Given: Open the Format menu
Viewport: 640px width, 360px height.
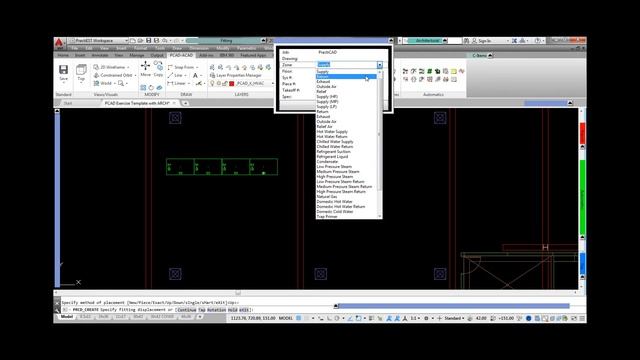Looking at the screenshot, I should [140, 48].
